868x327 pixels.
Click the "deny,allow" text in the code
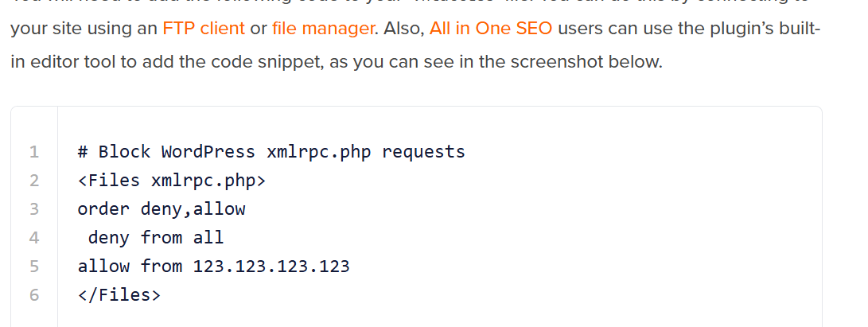(193, 209)
